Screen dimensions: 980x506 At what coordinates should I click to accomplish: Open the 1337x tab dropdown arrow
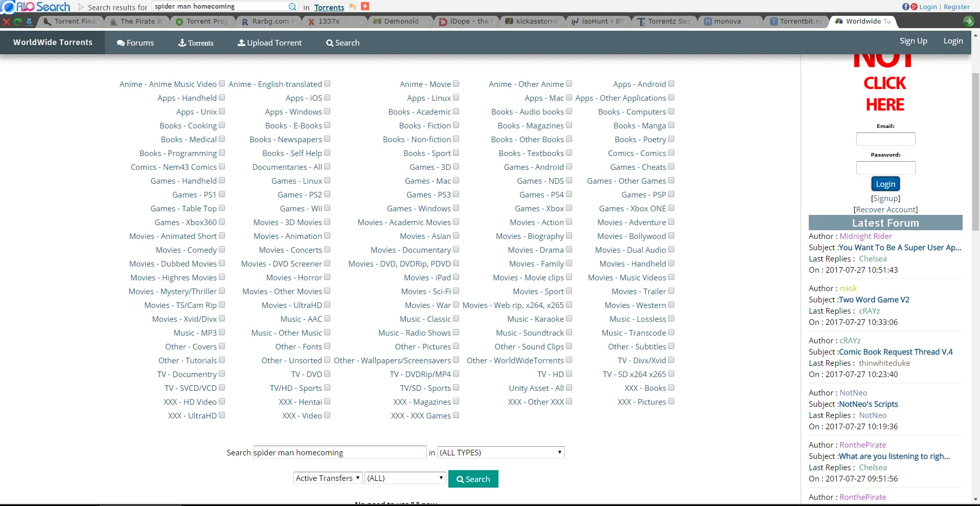(x=361, y=21)
